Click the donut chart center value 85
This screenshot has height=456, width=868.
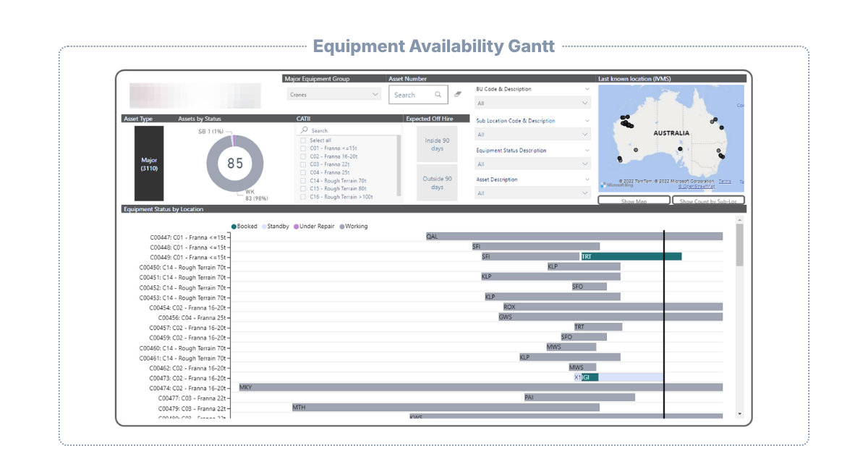pos(235,164)
